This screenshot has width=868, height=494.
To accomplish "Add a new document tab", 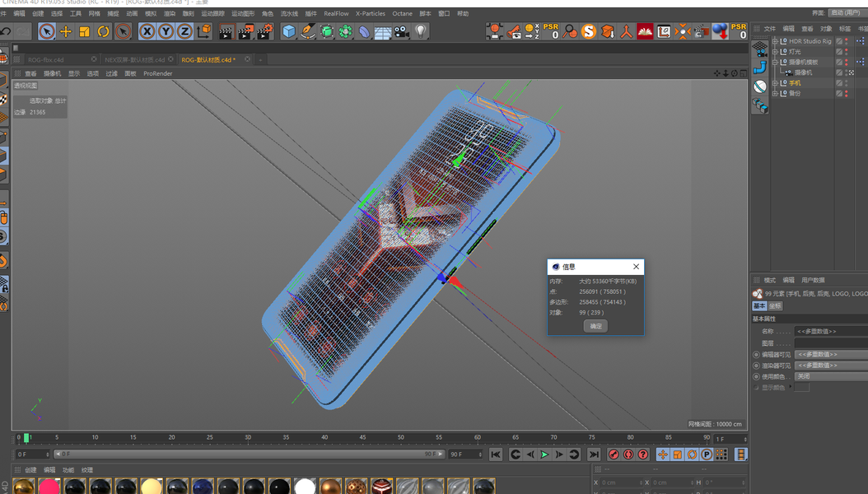I will tap(260, 60).
